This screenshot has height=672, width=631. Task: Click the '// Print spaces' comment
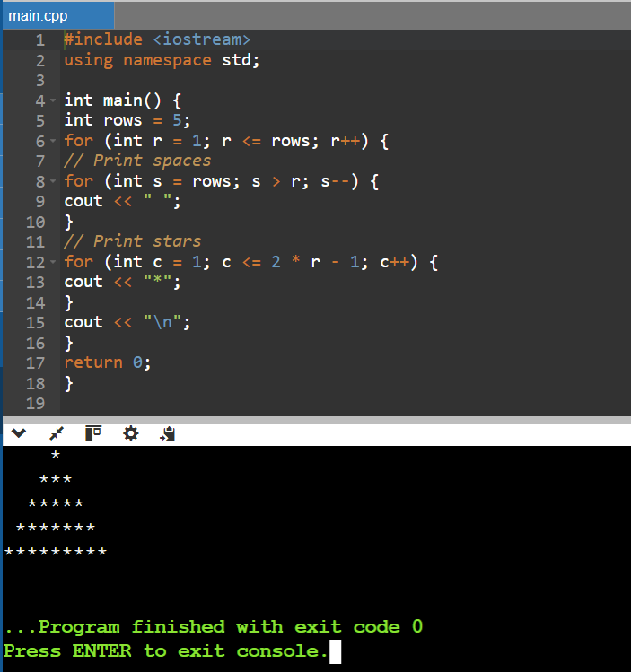pos(137,161)
